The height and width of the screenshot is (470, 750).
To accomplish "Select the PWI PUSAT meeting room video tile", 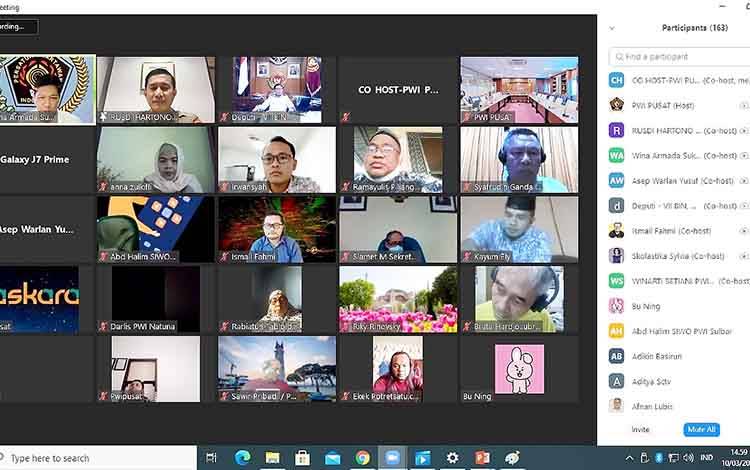I will click(519, 89).
